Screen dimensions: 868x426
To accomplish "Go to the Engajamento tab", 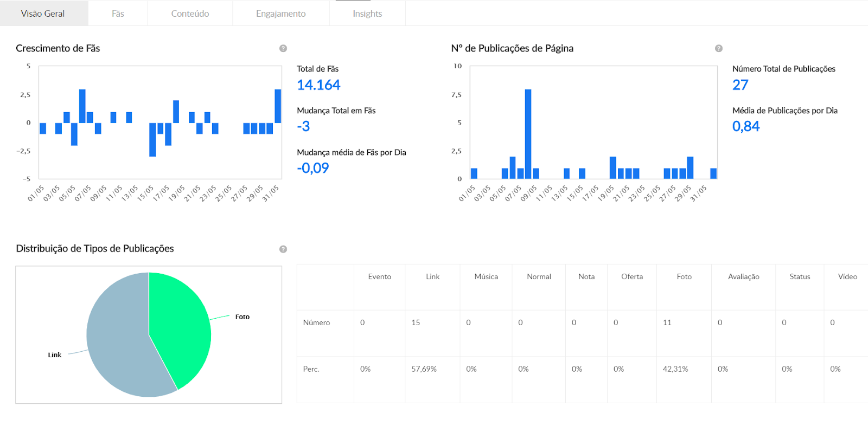I will pos(280,14).
